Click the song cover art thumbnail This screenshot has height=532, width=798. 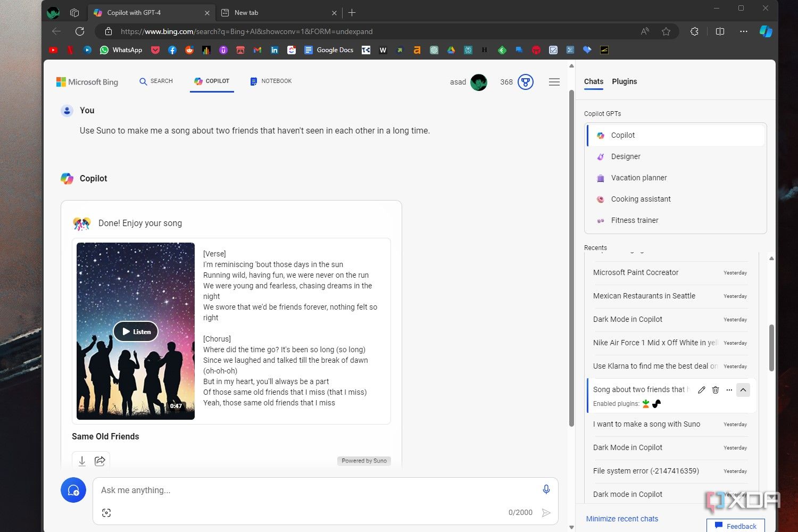pyautogui.click(x=136, y=331)
